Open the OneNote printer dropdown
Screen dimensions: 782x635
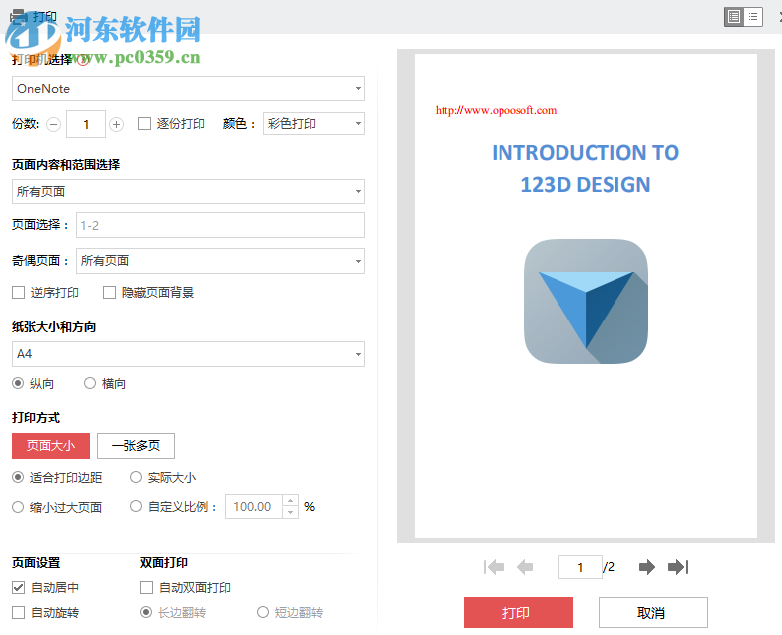[189, 89]
